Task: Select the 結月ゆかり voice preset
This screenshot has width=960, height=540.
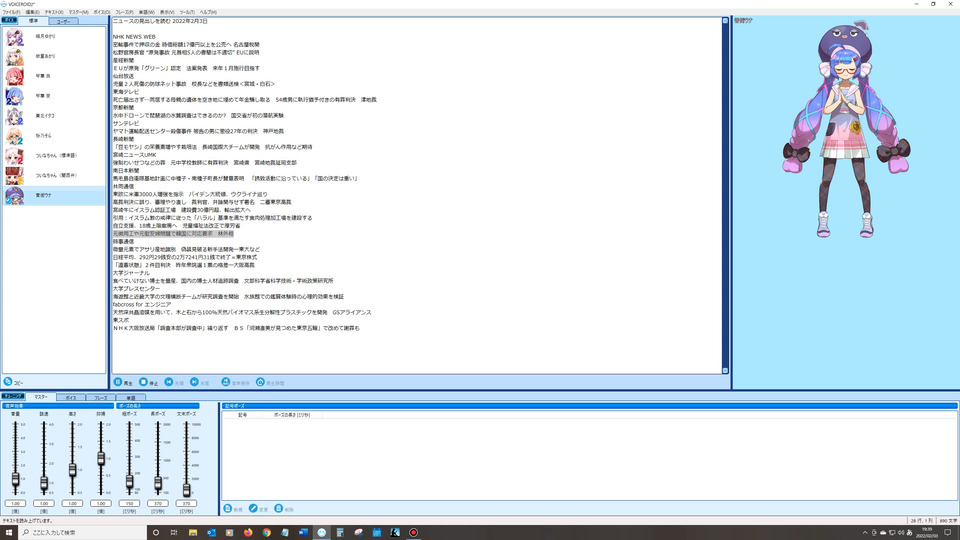Action: tap(54, 37)
